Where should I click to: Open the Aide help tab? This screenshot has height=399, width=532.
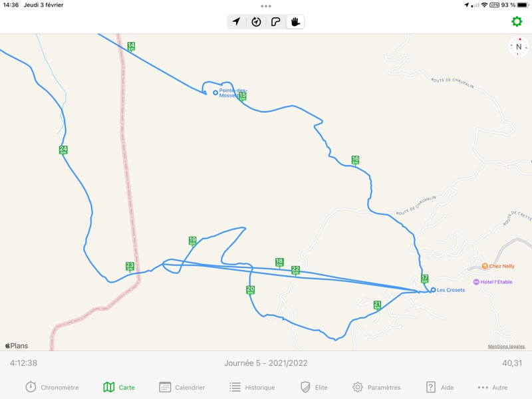(440, 387)
